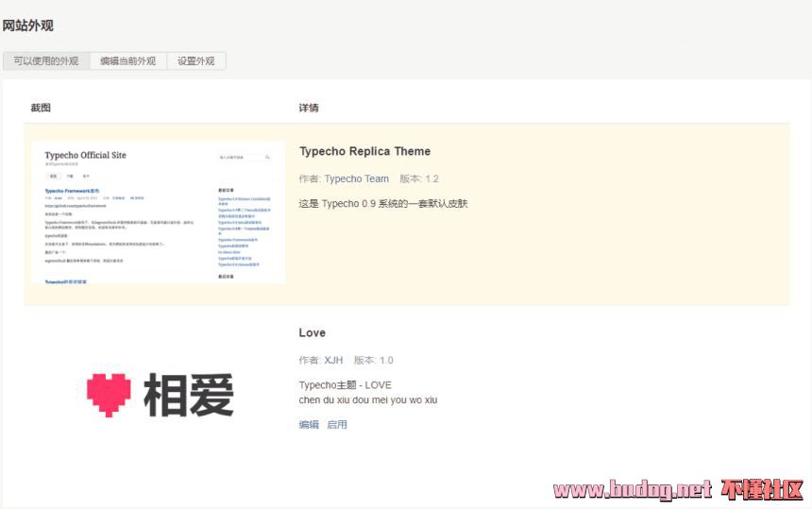Click the 版本: 1.0 version label
The image size is (812, 509).
[374, 360]
